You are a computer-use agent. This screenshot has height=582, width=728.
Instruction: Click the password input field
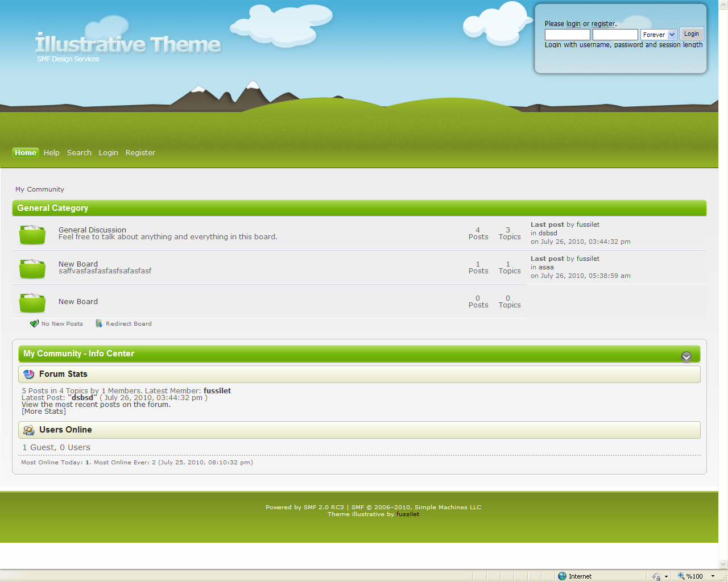(615, 35)
